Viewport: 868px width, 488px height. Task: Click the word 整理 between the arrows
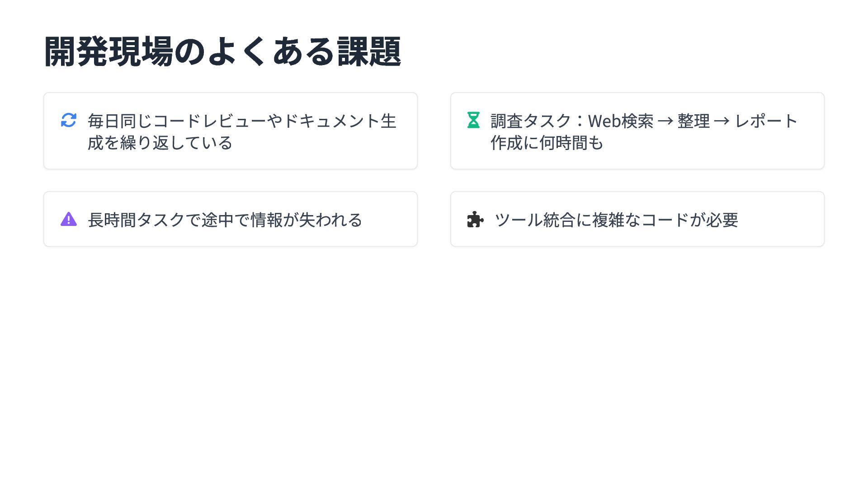[x=693, y=121]
